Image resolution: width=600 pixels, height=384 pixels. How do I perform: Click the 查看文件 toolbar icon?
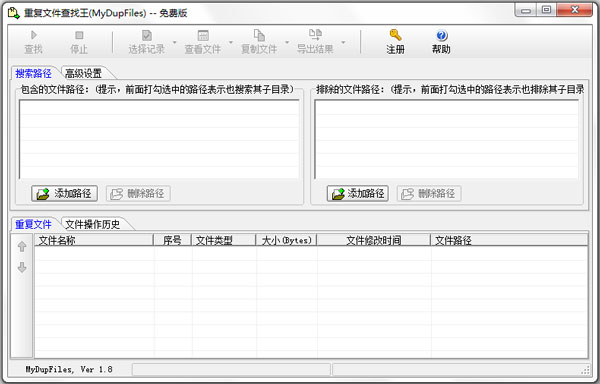pyautogui.click(x=203, y=35)
